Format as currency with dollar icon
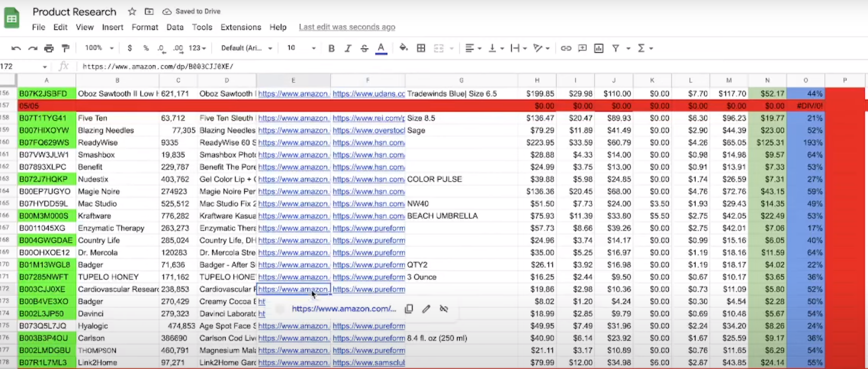The height and width of the screenshot is (369, 868). point(130,48)
